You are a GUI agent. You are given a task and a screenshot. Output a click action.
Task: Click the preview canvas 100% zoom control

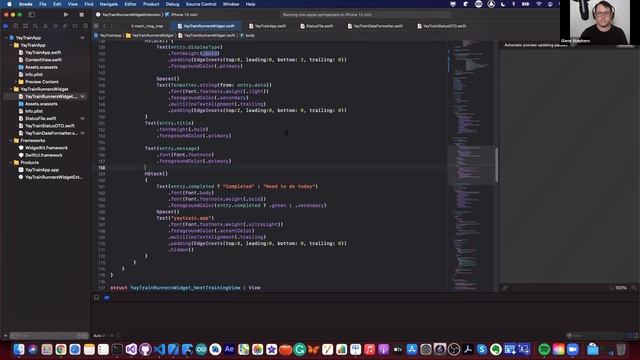(621, 288)
